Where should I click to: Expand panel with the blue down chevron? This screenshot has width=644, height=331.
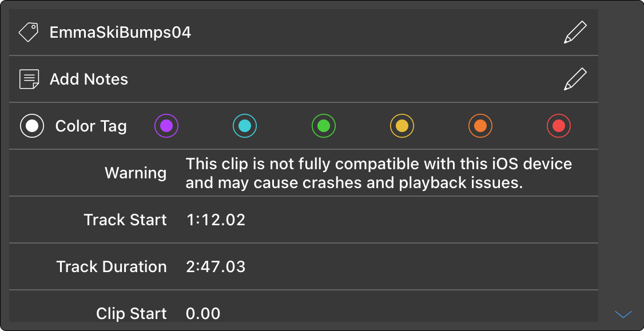pyautogui.click(x=623, y=314)
